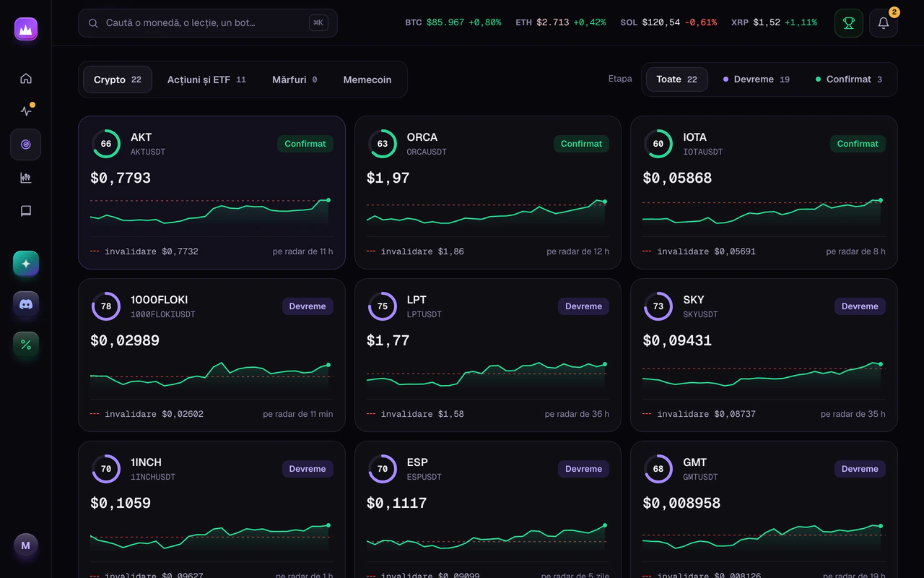Switch to the Mărfuri tab

coord(295,79)
